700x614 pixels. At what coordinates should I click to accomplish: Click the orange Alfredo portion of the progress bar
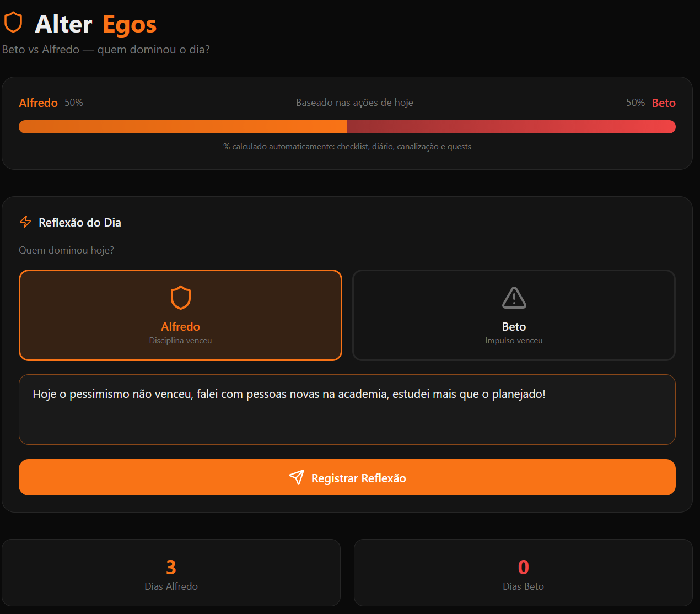click(x=183, y=127)
